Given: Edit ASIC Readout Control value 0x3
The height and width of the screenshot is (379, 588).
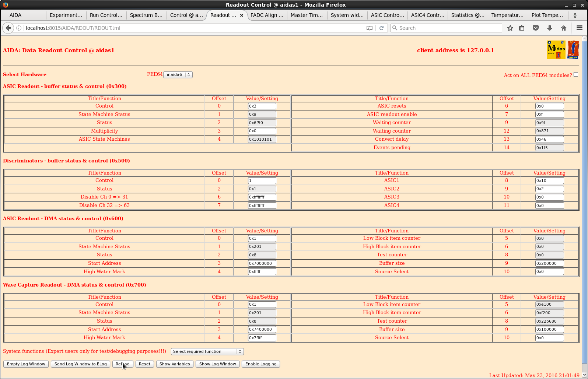Looking at the screenshot, I should click(x=262, y=106).
